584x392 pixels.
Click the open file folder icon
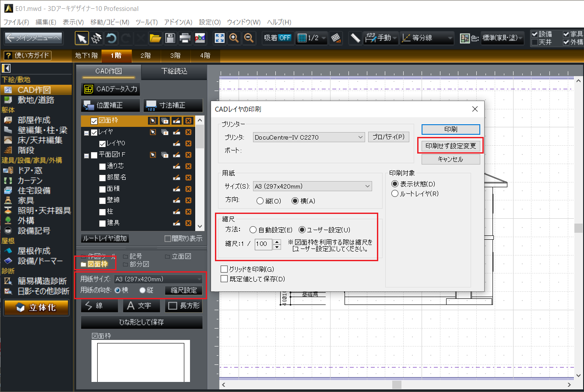point(155,38)
